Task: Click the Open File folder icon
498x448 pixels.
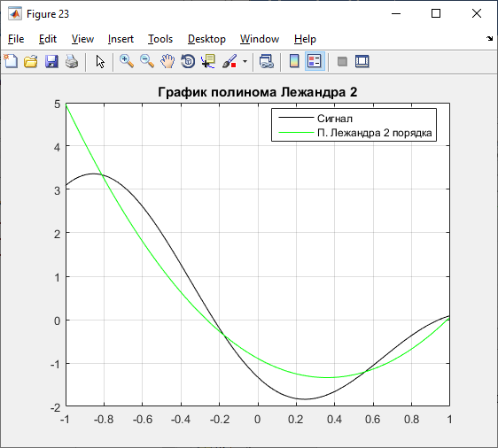Action: 31,61
